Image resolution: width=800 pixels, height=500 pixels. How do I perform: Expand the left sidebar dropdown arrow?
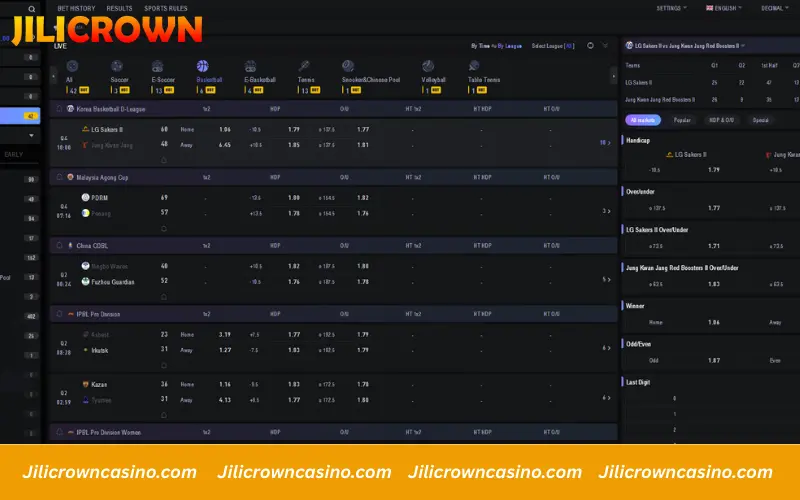[32, 135]
